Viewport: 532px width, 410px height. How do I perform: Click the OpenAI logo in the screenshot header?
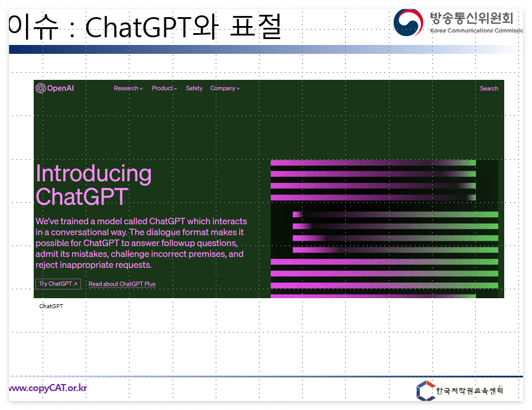[54, 88]
